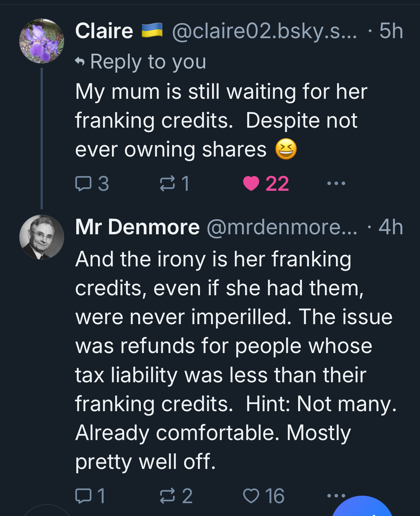This screenshot has height=516, width=420.
Task: Repost Mr Denmore's post
Action: pos(167,496)
